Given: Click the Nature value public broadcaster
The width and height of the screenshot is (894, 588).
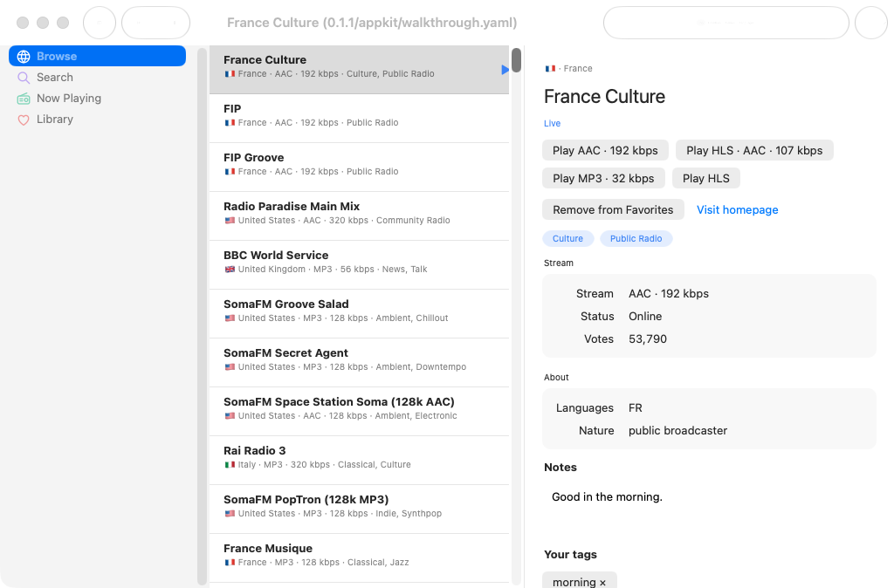Looking at the screenshot, I should pyautogui.click(x=677, y=431).
